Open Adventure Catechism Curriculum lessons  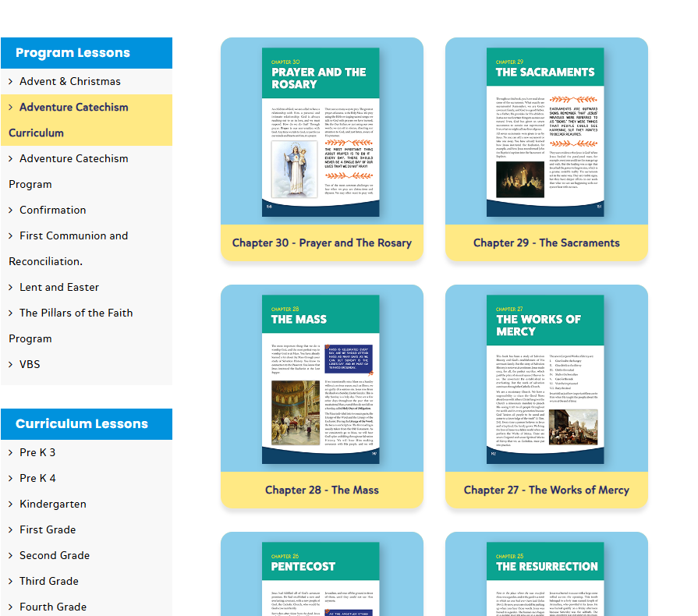(x=73, y=108)
